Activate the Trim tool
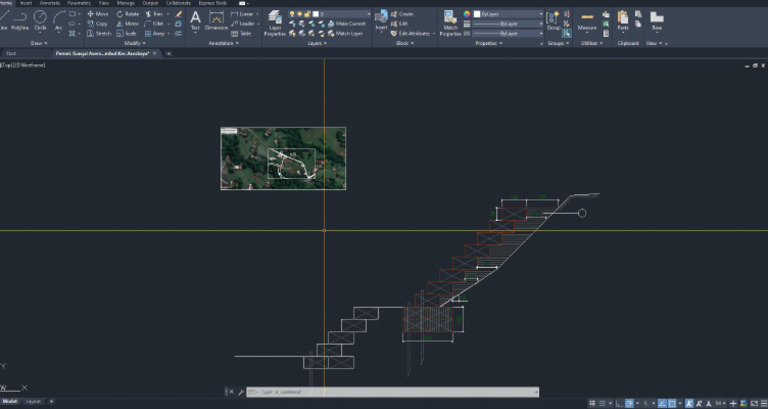 click(x=155, y=14)
